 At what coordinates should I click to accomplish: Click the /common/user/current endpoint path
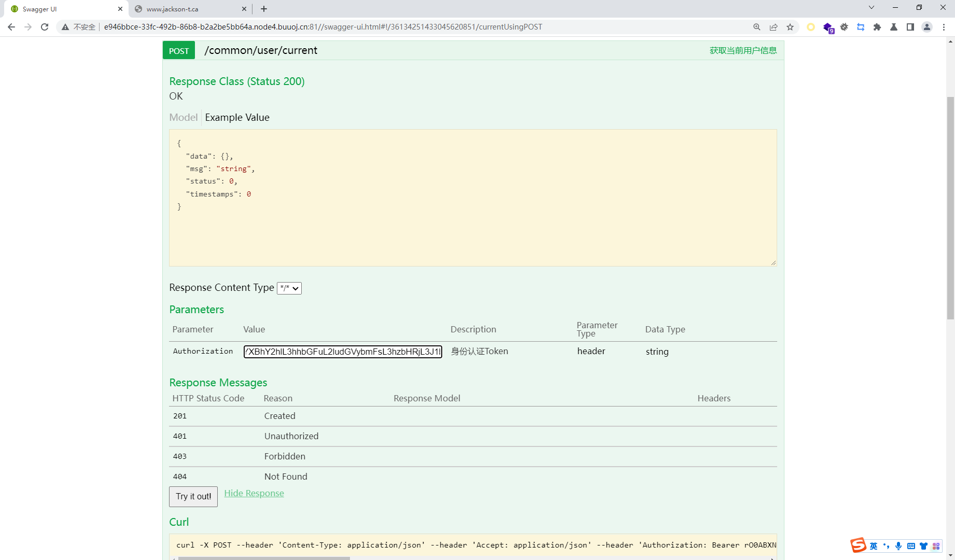261,50
